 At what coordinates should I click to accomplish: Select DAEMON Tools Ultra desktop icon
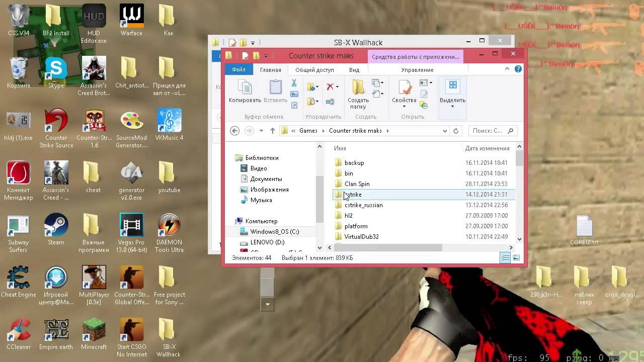pyautogui.click(x=169, y=233)
